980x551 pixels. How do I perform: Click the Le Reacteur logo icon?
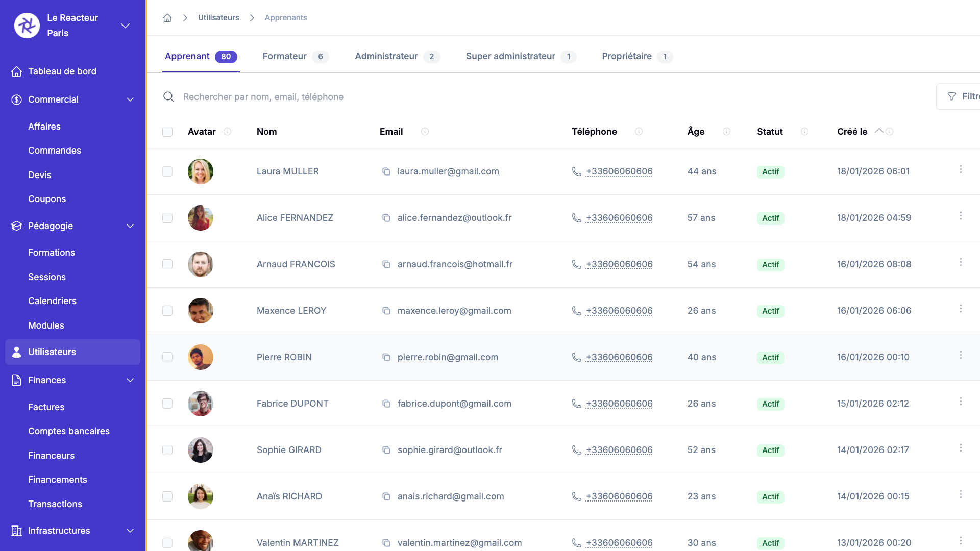tap(27, 26)
